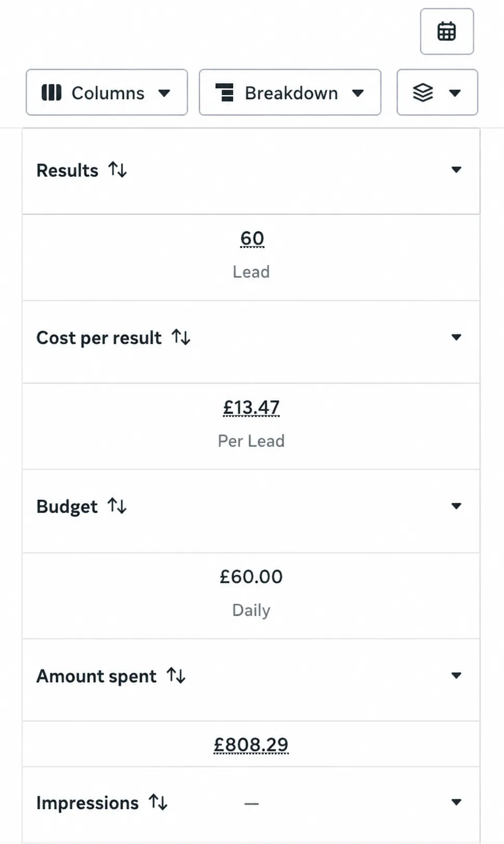Sort by Amount spent arrows
504x844 pixels.
(x=176, y=676)
